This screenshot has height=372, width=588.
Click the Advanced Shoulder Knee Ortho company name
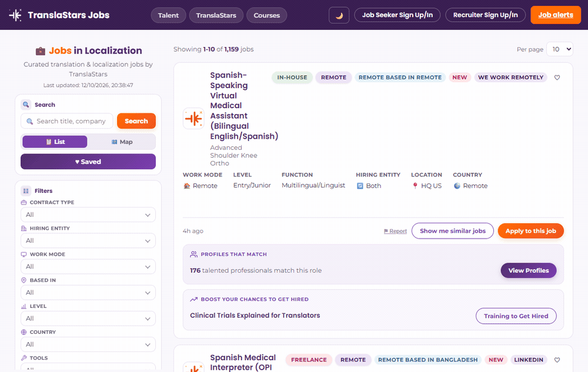pos(233,156)
